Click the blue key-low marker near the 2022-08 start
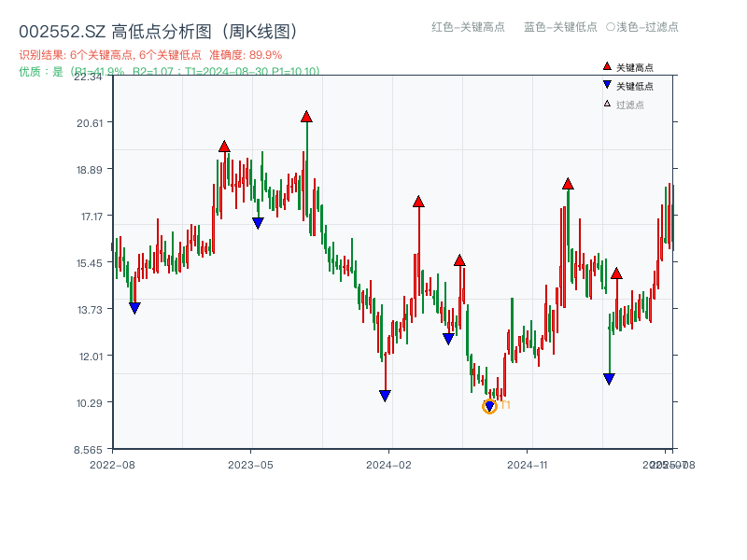 [134, 308]
